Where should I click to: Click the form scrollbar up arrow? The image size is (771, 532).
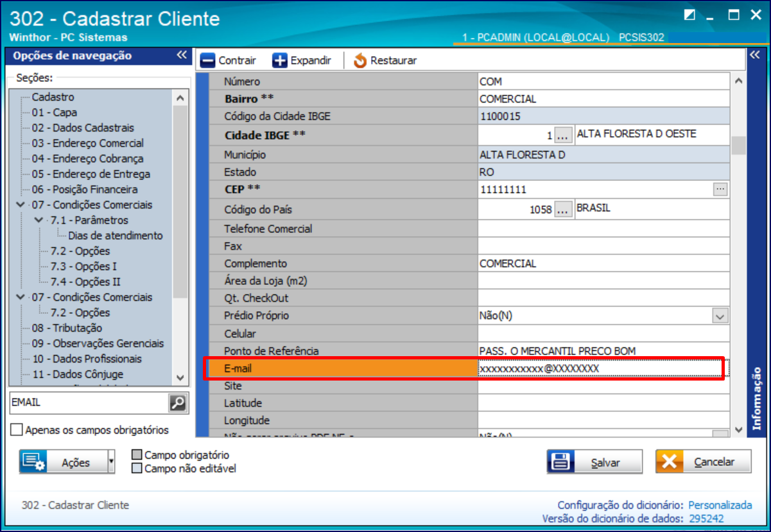coord(738,81)
